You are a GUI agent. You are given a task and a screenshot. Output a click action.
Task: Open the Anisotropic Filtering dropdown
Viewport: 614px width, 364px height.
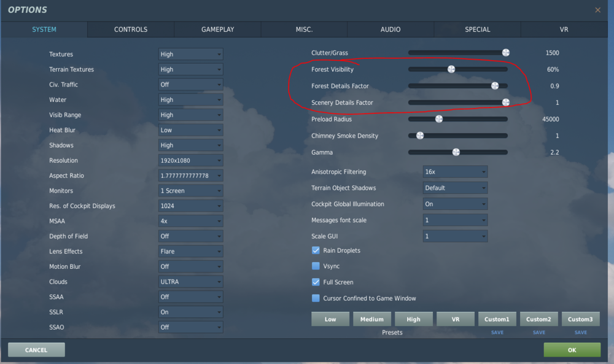pyautogui.click(x=455, y=172)
